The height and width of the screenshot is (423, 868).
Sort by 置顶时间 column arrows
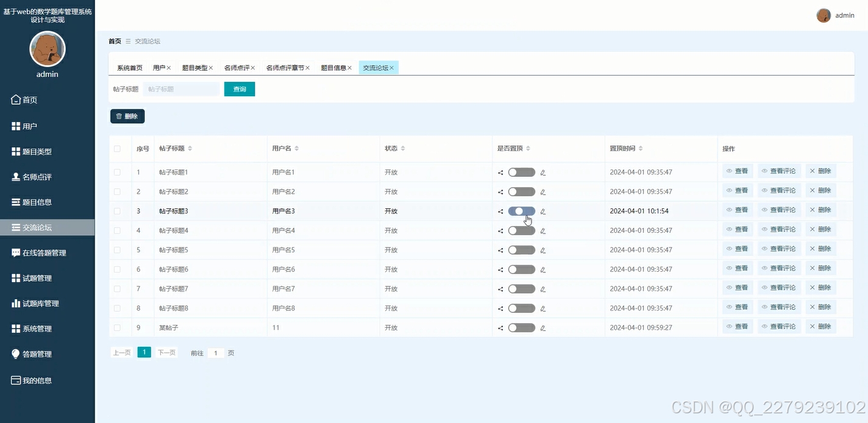[x=641, y=148]
